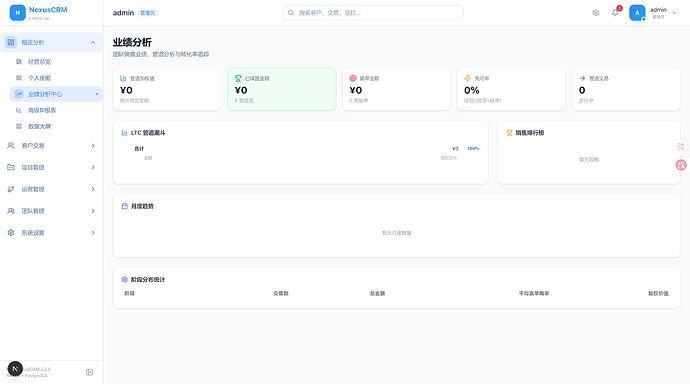This screenshot has width=690, height=384.
Task: Click the 高级BI报表 bar chart icon
Action: [x=19, y=110]
